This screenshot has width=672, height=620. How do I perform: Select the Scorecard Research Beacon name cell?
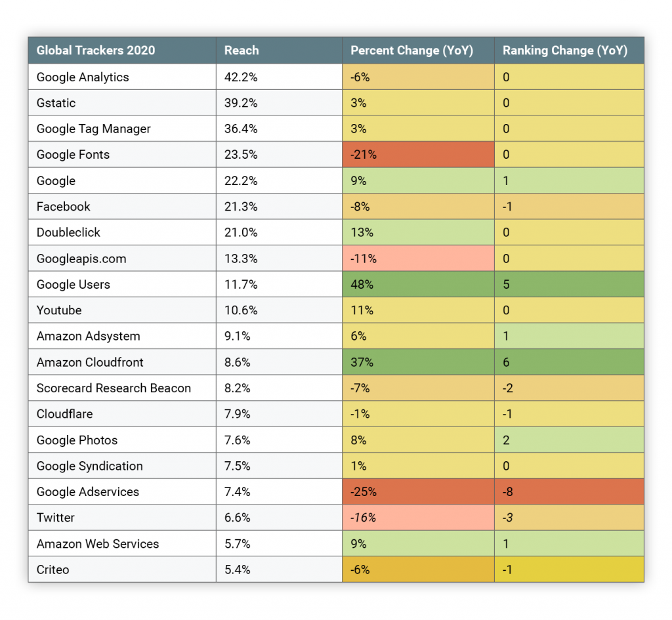[x=114, y=388]
